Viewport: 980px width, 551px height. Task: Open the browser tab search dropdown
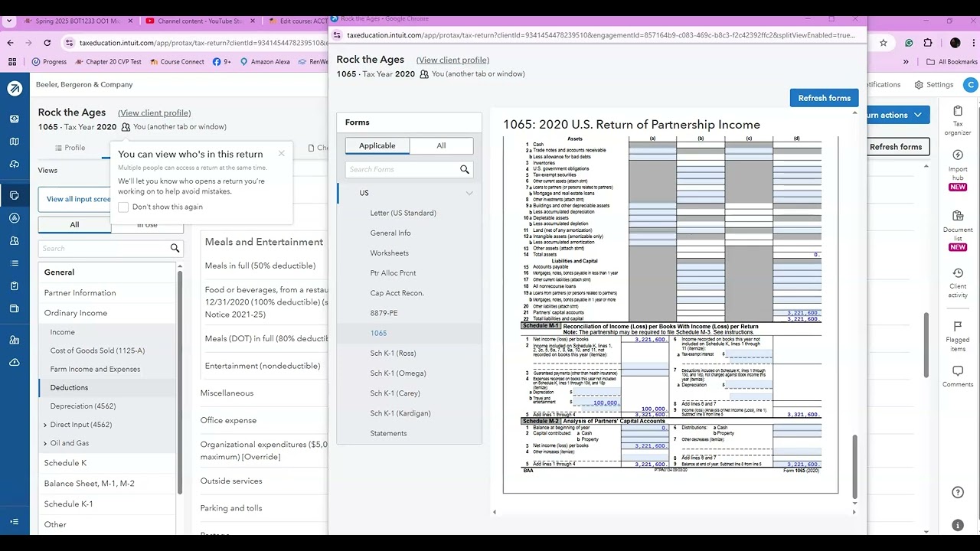(x=10, y=21)
